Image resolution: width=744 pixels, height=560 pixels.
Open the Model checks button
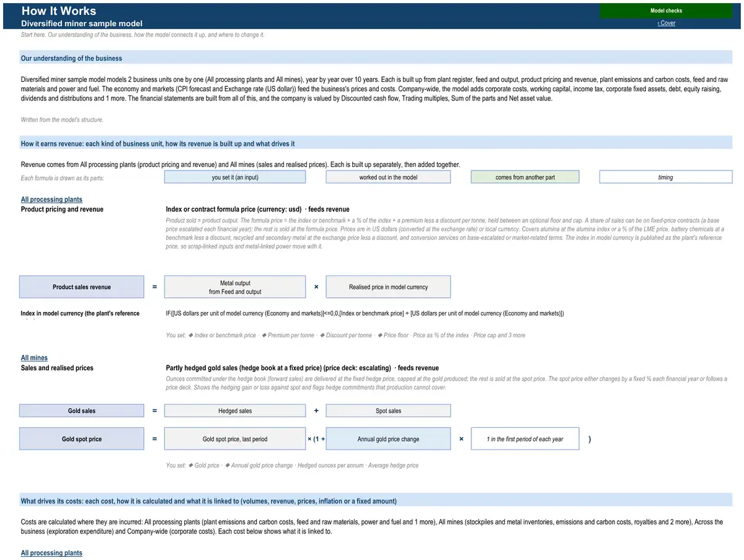[x=666, y=11]
